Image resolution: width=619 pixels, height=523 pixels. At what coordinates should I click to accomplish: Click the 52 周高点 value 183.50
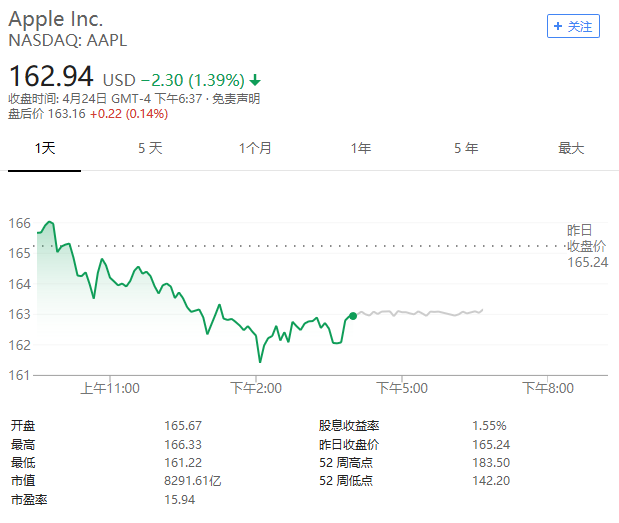point(488,461)
